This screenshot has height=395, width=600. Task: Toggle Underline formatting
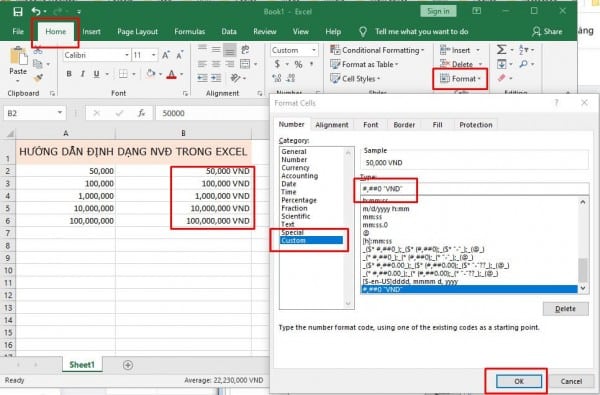point(96,73)
